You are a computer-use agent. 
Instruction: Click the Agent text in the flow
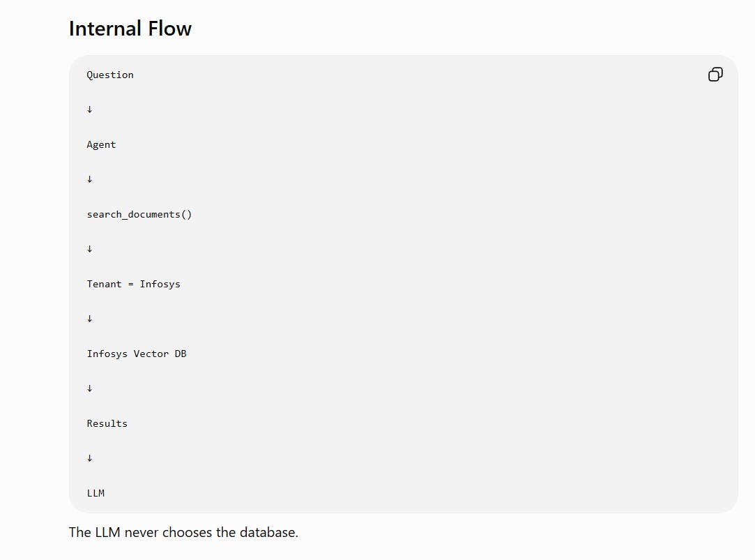point(101,145)
